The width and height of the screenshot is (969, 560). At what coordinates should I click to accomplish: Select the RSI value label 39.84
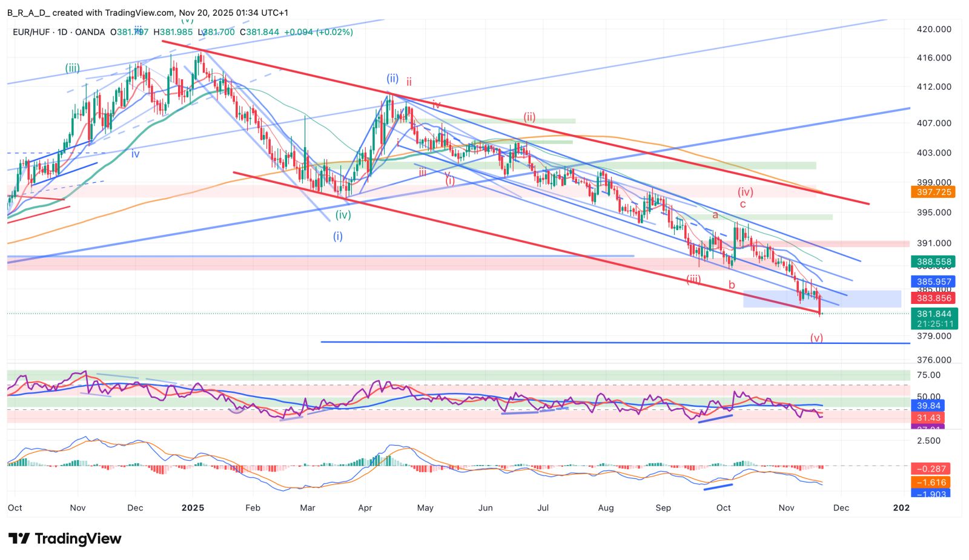(928, 406)
